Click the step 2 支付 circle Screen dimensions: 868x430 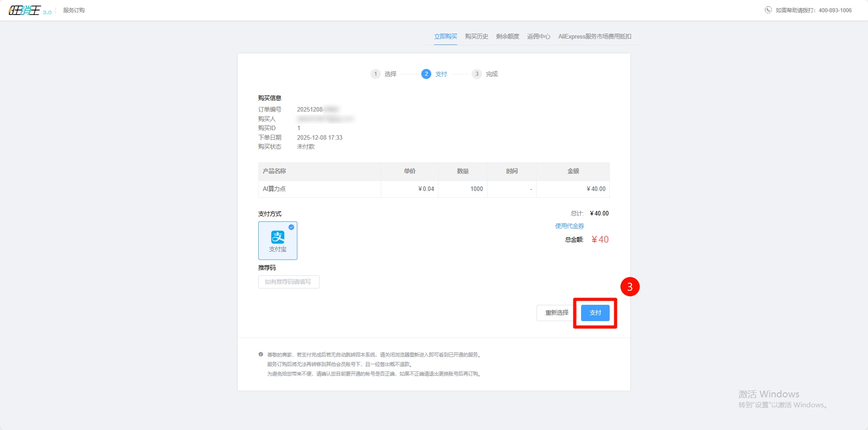pyautogui.click(x=426, y=74)
